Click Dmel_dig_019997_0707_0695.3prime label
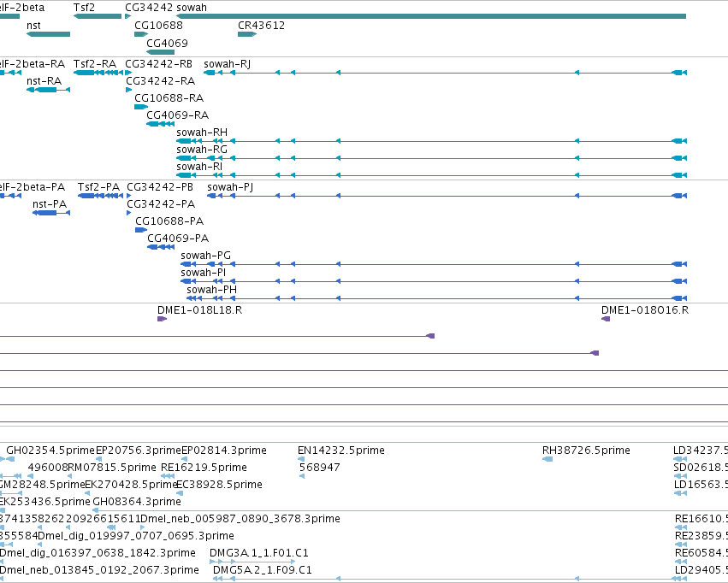728x583 pixels. 136,536
